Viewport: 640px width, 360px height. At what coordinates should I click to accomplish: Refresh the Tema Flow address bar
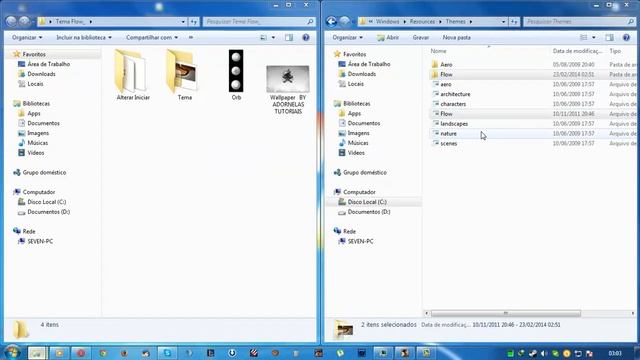pyautogui.click(x=194, y=21)
